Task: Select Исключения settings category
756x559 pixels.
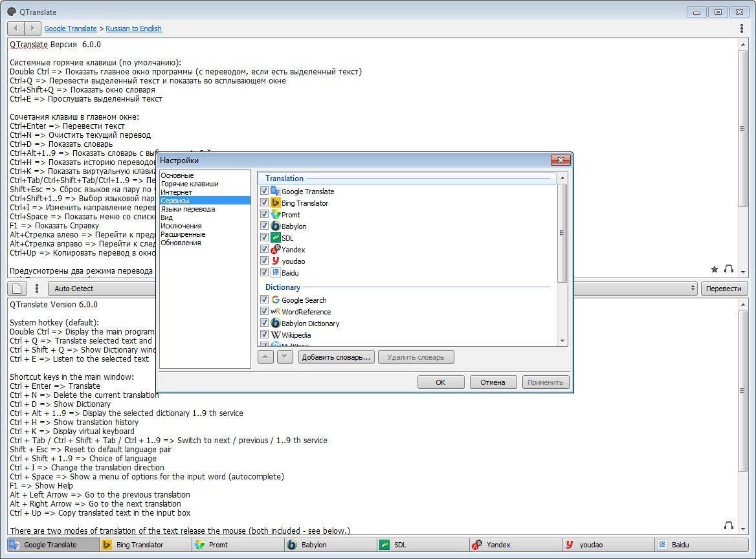Action: point(181,226)
